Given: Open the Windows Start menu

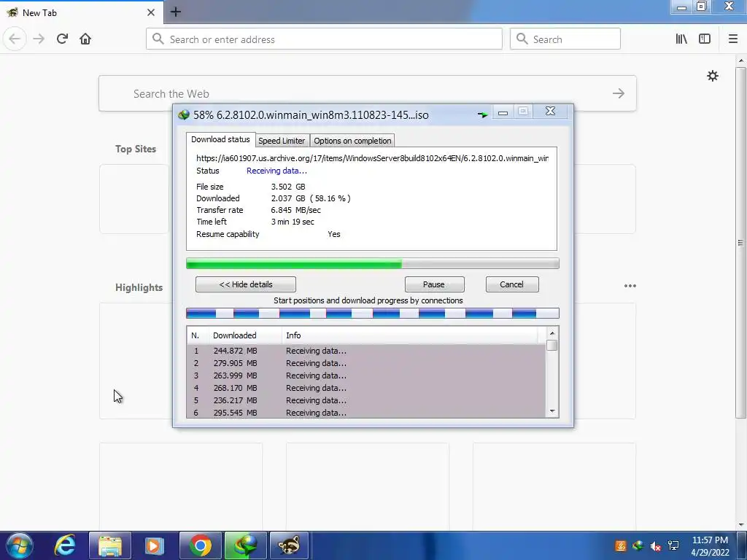Looking at the screenshot, I should coord(20,545).
